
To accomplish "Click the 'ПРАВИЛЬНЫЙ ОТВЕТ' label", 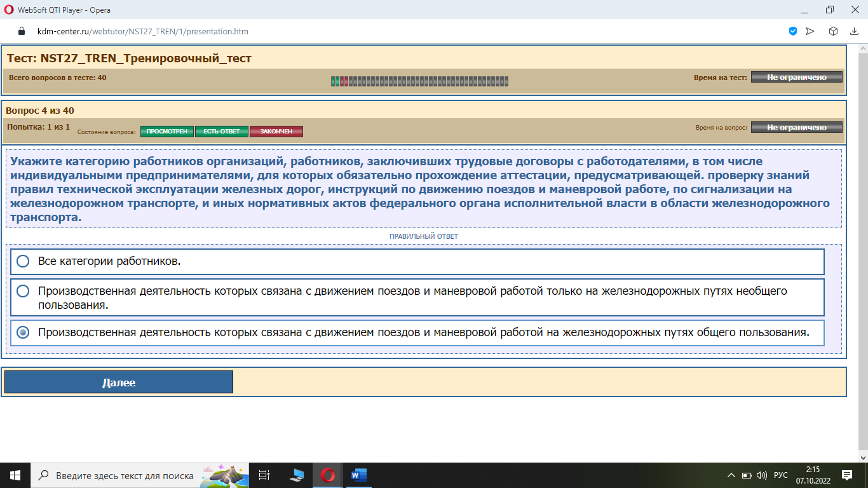I will pyautogui.click(x=424, y=236).
